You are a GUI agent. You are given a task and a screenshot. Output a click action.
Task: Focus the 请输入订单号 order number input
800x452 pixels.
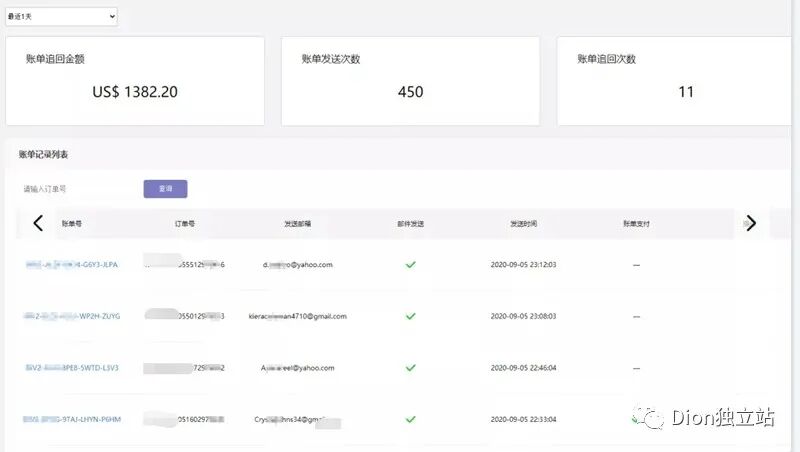(77, 189)
